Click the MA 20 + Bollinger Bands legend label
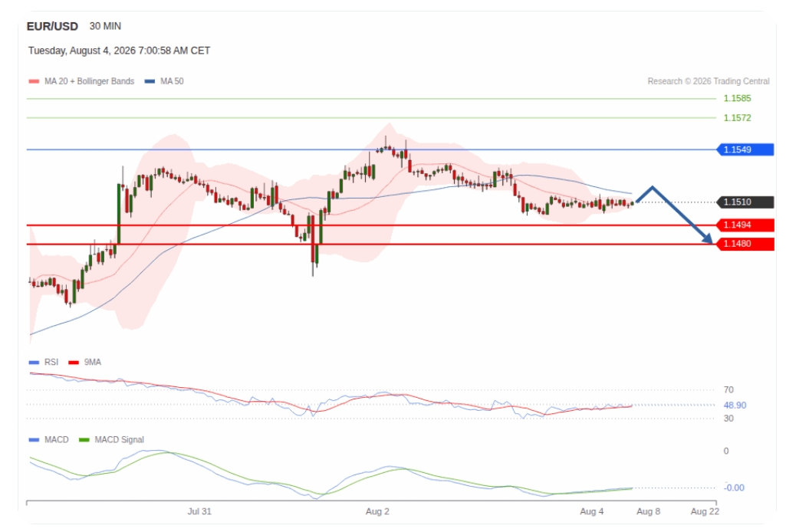This screenshot has width=786, height=532. [89, 81]
